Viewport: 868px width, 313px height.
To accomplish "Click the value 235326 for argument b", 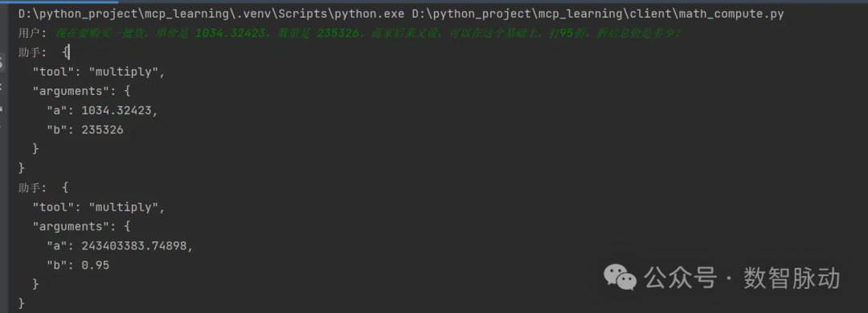I will point(102,130).
